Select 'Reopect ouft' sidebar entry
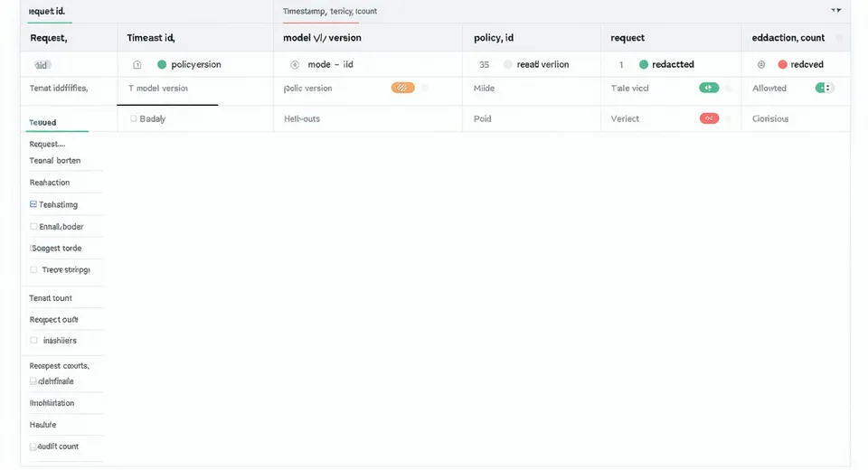 53,319
